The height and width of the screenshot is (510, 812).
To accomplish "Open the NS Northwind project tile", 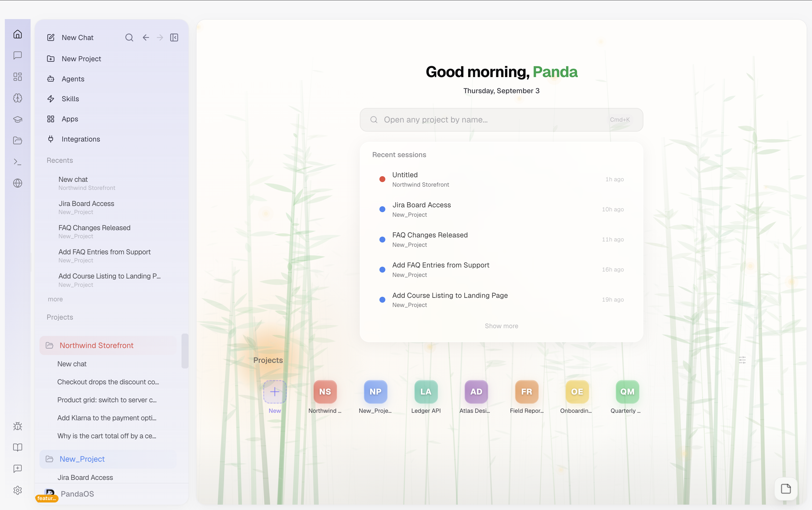I will pos(325,392).
